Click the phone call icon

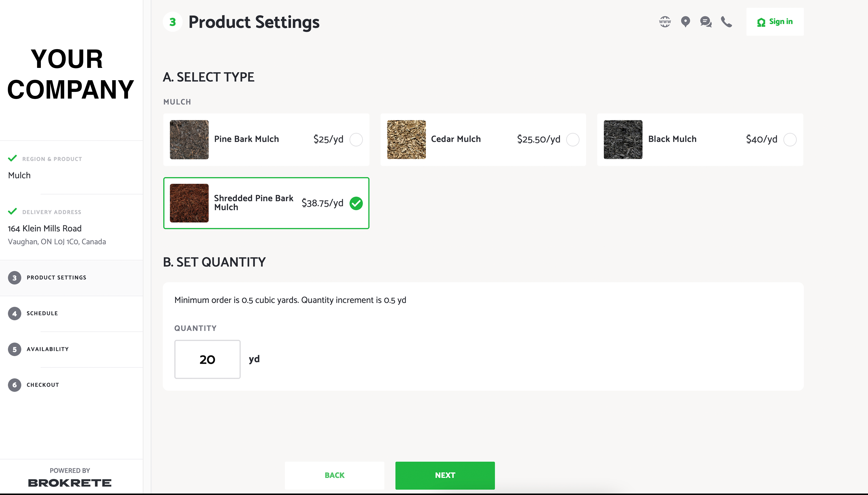pos(726,22)
